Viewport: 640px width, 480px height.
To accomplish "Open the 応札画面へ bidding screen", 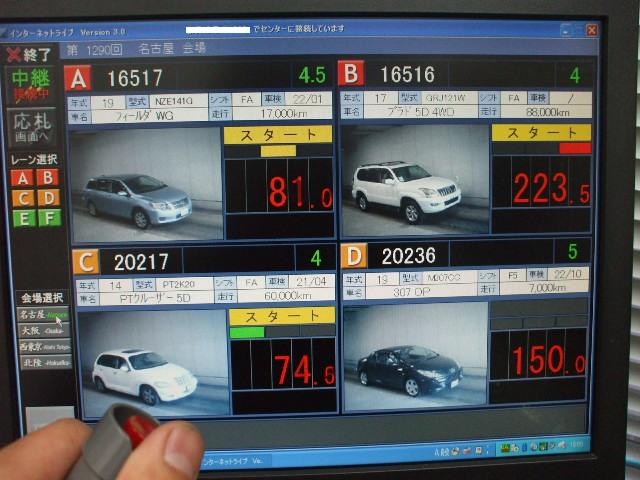I will click(33, 127).
